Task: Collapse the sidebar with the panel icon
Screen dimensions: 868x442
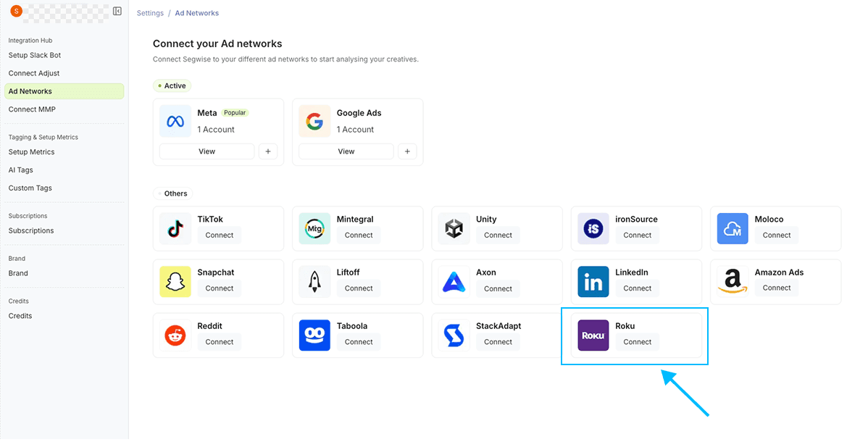Action: pyautogui.click(x=117, y=11)
